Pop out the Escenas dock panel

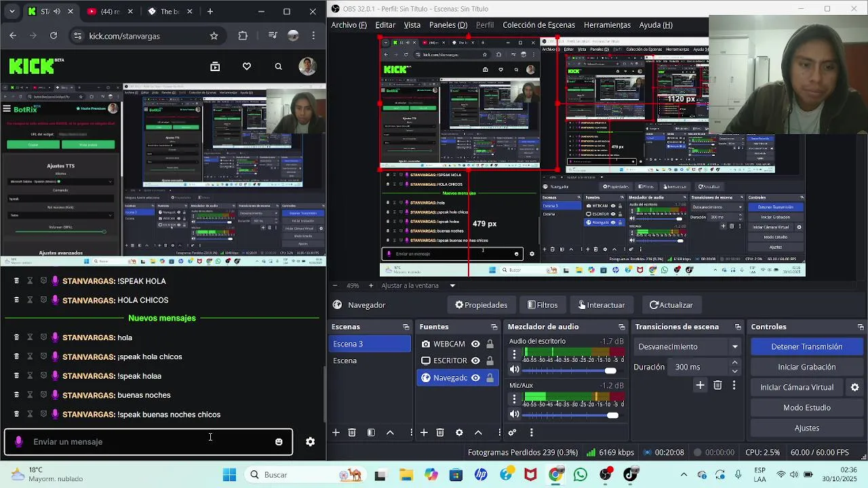[x=406, y=327]
